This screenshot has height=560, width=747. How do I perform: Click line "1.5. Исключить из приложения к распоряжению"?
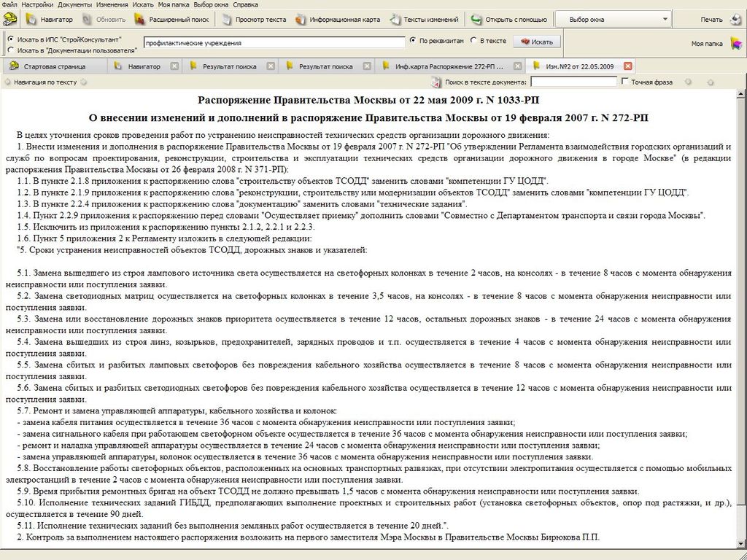tap(166, 227)
